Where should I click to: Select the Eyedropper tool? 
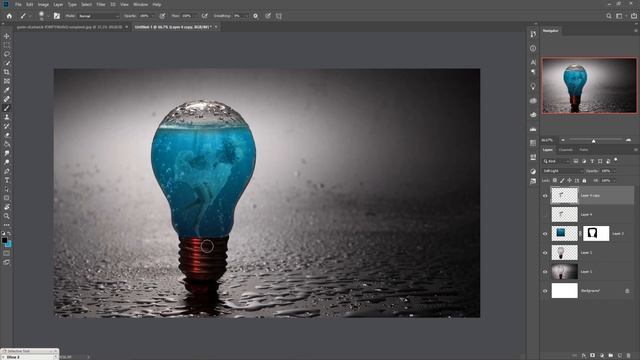tap(7, 90)
